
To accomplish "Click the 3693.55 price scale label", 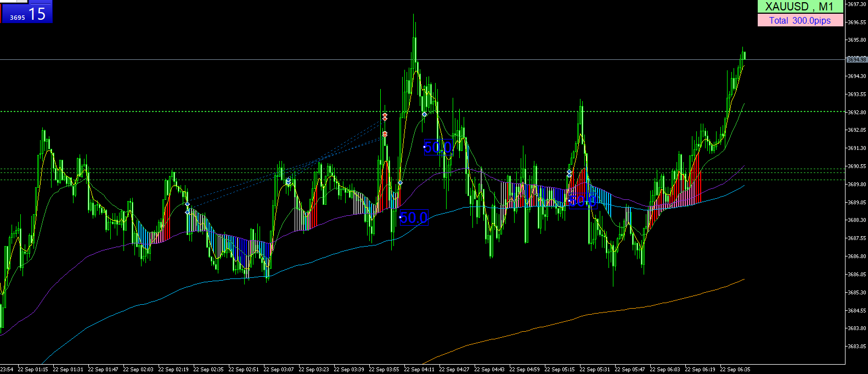I will (x=857, y=94).
